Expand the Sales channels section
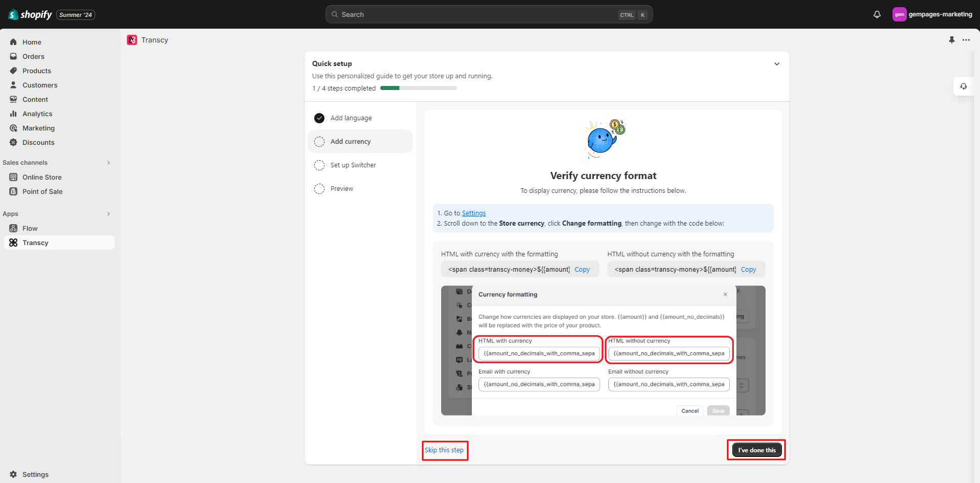The image size is (980, 483). point(108,163)
